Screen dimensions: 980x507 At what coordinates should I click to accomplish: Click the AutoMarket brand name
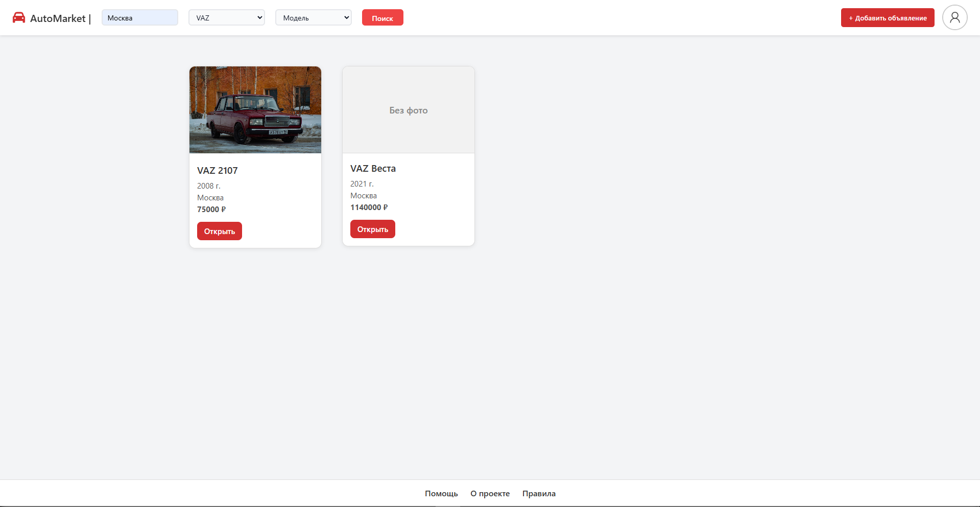(58, 18)
